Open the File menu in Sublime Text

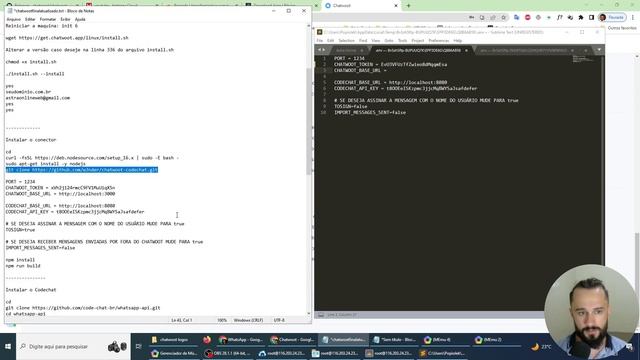pyautogui.click(x=320, y=41)
